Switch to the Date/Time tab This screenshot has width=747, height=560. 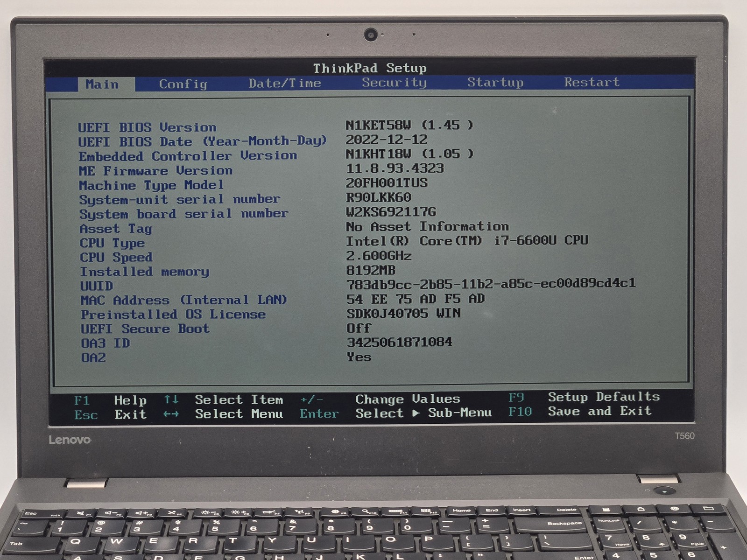click(x=285, y=84)
